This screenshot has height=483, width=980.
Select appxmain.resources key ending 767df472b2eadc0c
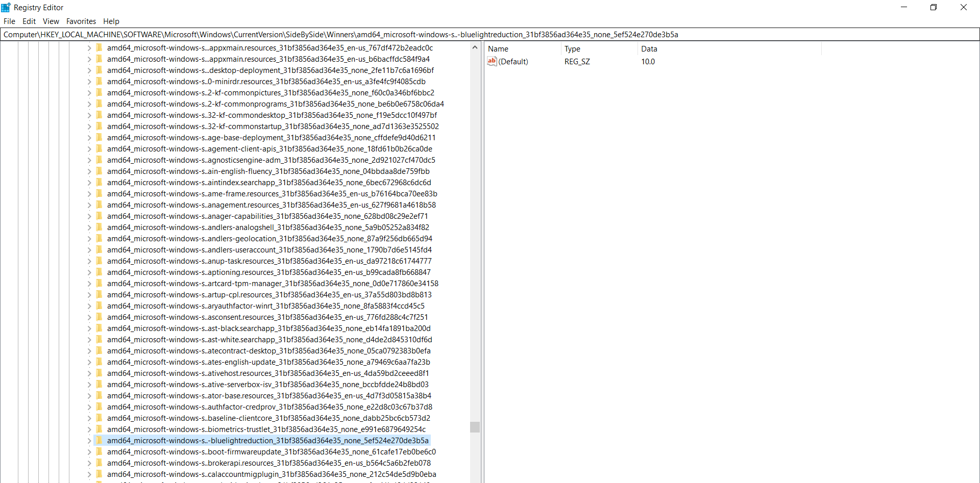point(270,48)
